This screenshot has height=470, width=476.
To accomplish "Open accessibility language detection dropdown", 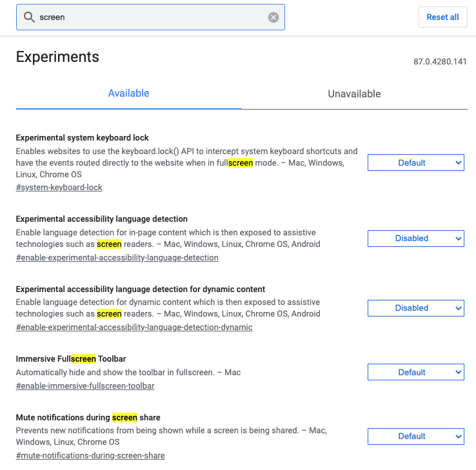I will coord(415,239).
